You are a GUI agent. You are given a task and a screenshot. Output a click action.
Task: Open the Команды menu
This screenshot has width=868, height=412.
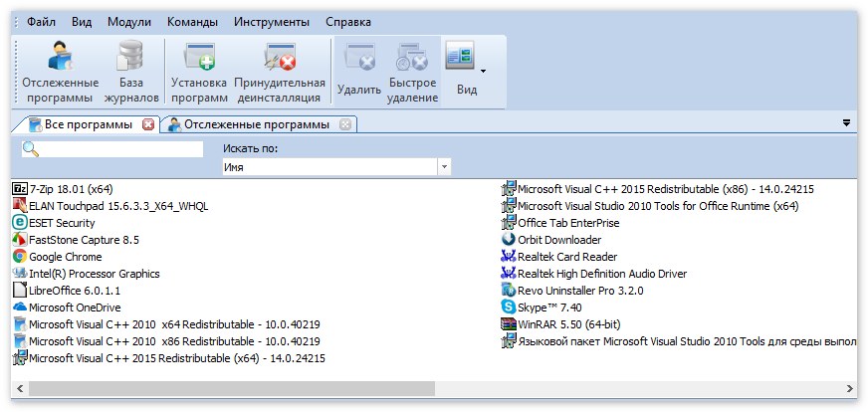(192, 23)
